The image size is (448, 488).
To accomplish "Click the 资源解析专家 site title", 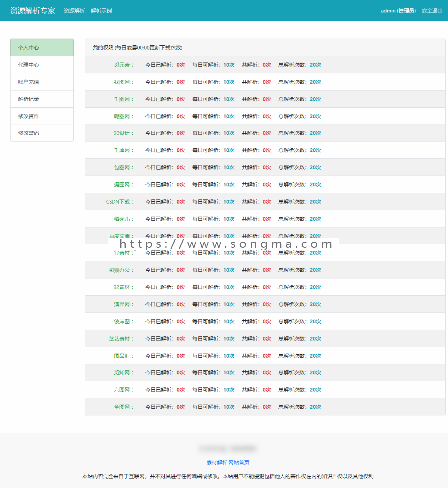I will pos(33,10).
